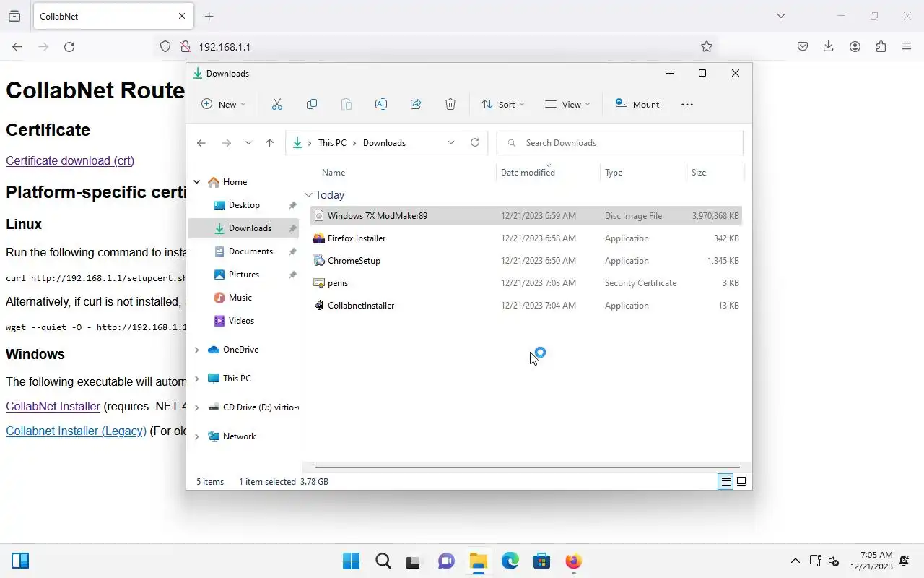The width and height of the screenshot is (924, 578).
Task: Open the CollabNet Installer link in Firefox
Action: tap(53, 406)
